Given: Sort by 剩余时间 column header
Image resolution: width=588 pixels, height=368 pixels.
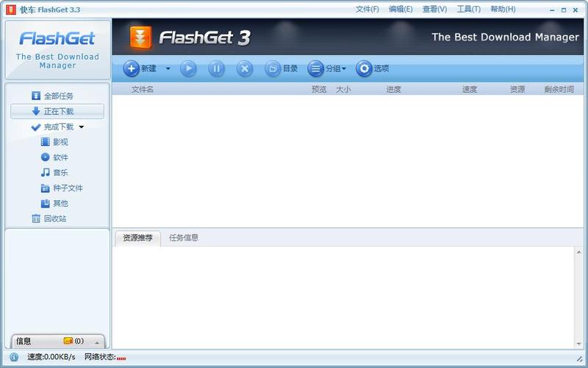Looking at the screenshot, I should coord(559,89).
